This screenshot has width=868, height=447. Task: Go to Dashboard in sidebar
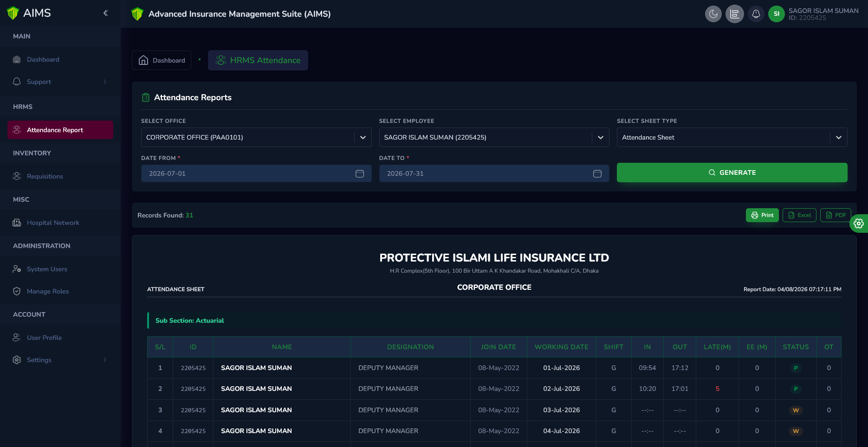[x=60, y=59]
